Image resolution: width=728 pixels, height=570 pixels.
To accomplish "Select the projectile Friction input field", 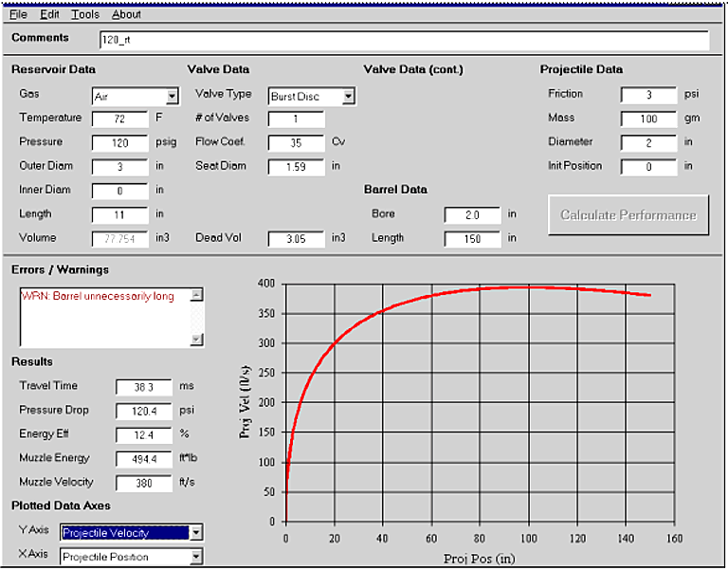I will point(648,95).
